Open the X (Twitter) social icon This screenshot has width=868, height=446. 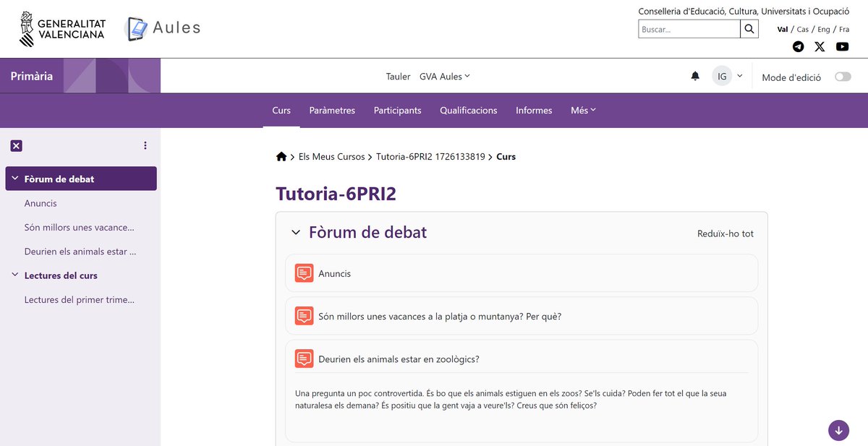(x=820, y=46)
